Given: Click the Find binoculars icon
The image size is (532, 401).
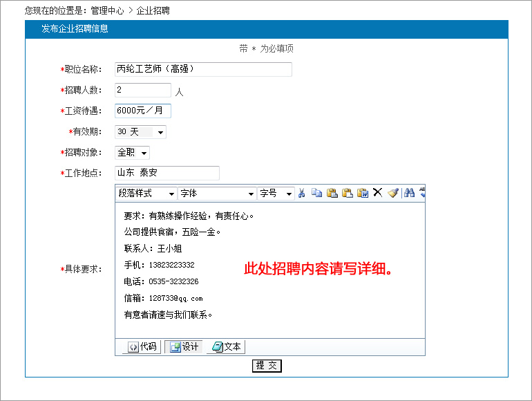Looking at the screenshot, I should click(409, 193).
